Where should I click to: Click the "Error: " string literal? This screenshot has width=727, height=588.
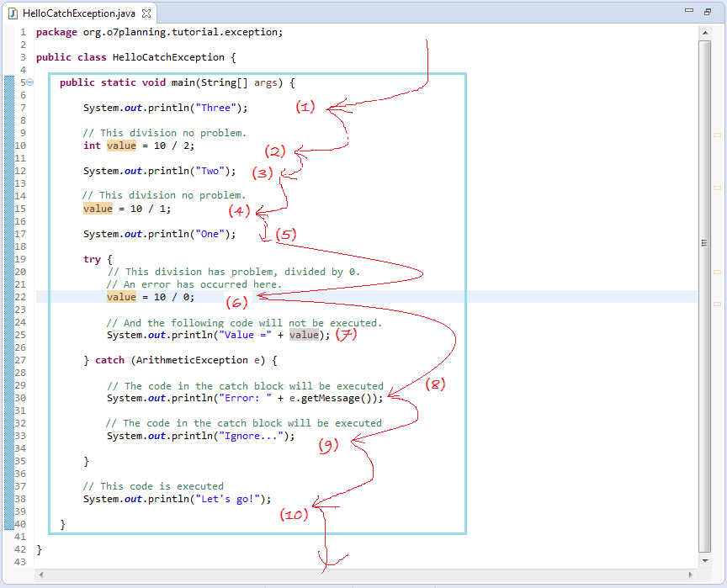245,398
